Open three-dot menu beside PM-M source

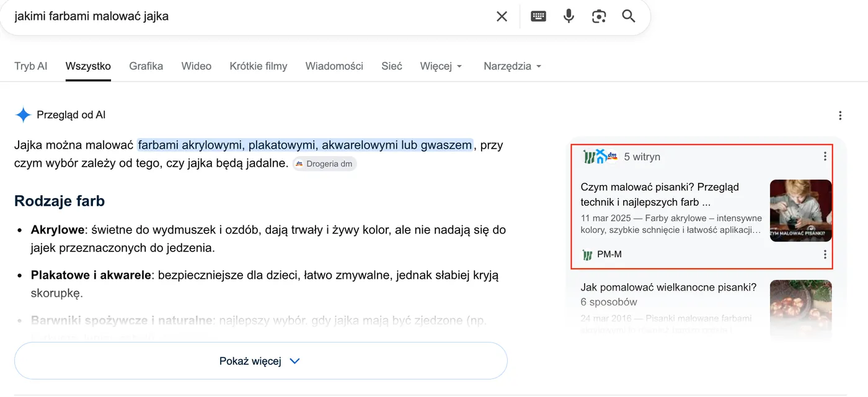pyautogui.click(x=825, y=255)
